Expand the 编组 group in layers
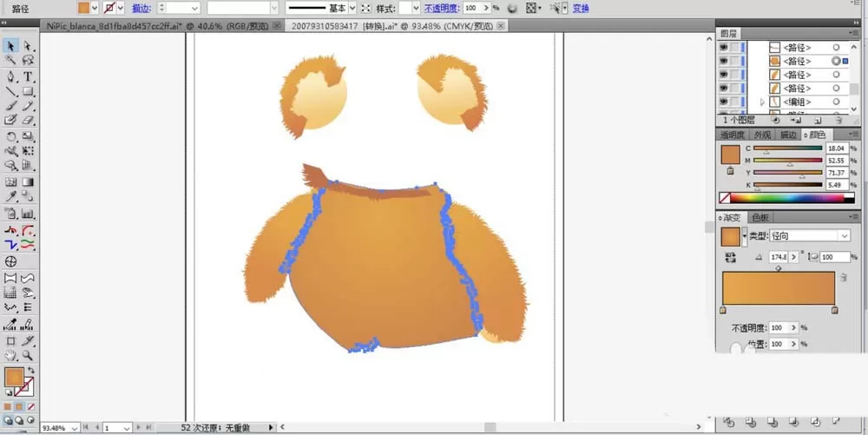This screenshot has width=868, height=435. click(762, 102)
